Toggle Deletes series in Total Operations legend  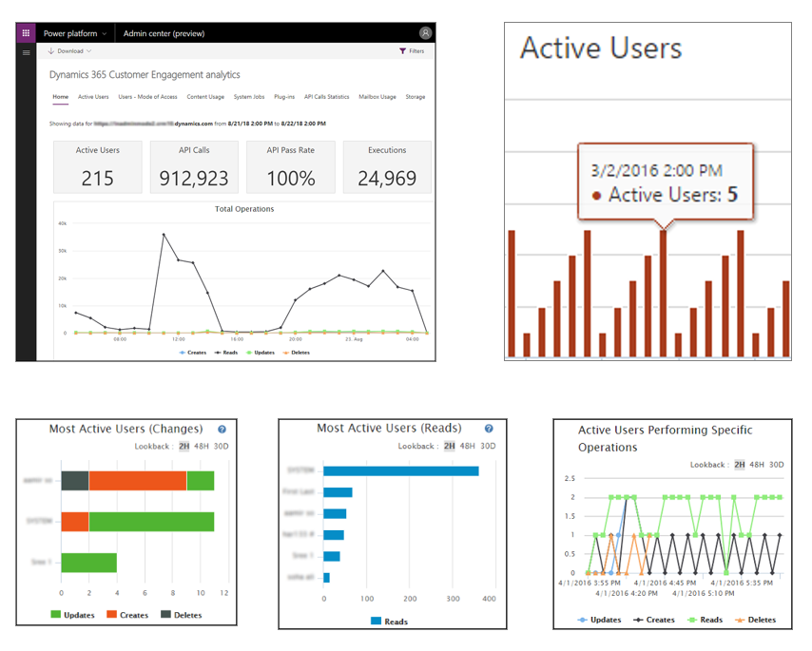click(297, 353)
